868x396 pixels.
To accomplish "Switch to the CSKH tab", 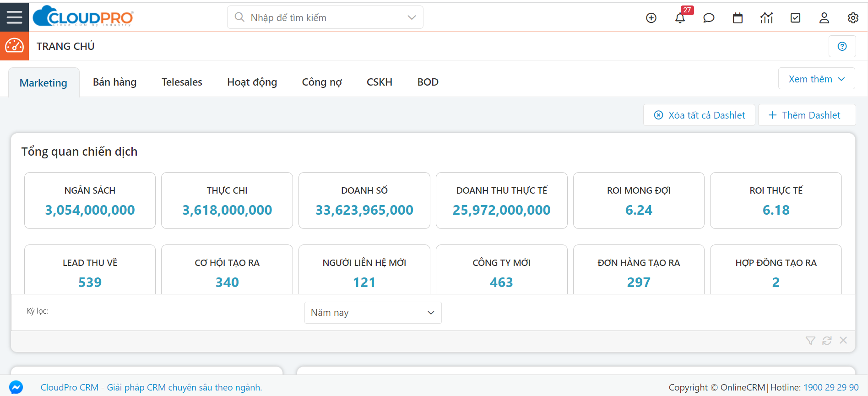I will click(x=380, y=82).
